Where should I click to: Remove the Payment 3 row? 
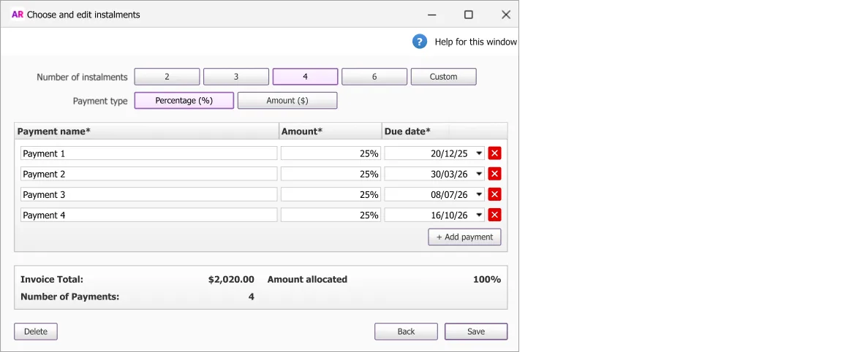click(x=495, y=194)
